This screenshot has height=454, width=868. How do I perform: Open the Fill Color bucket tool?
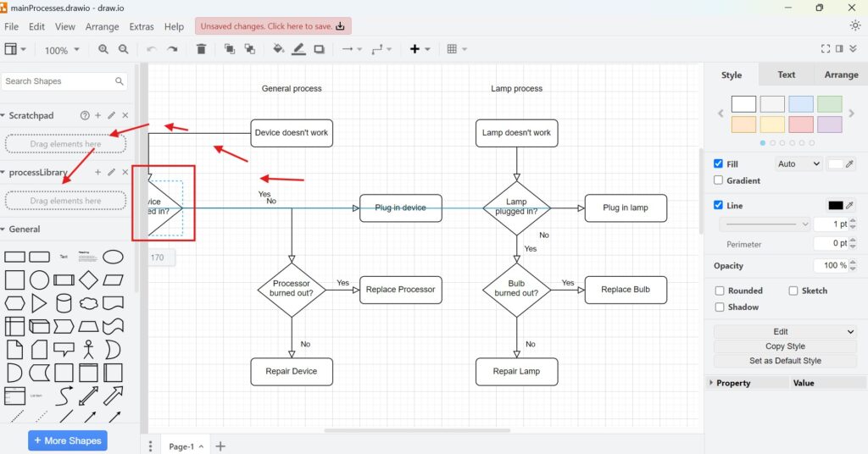[x=278, y=50]
